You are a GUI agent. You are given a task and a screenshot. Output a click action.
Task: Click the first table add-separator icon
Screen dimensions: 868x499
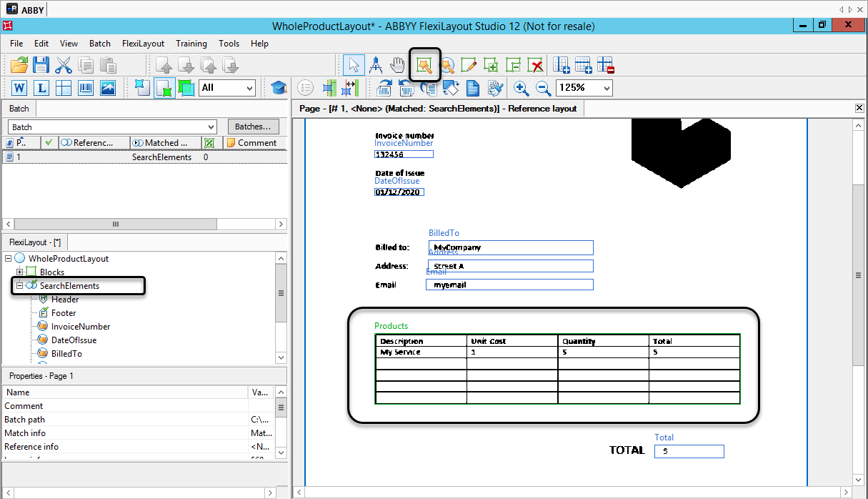click(x=562, y=65)
